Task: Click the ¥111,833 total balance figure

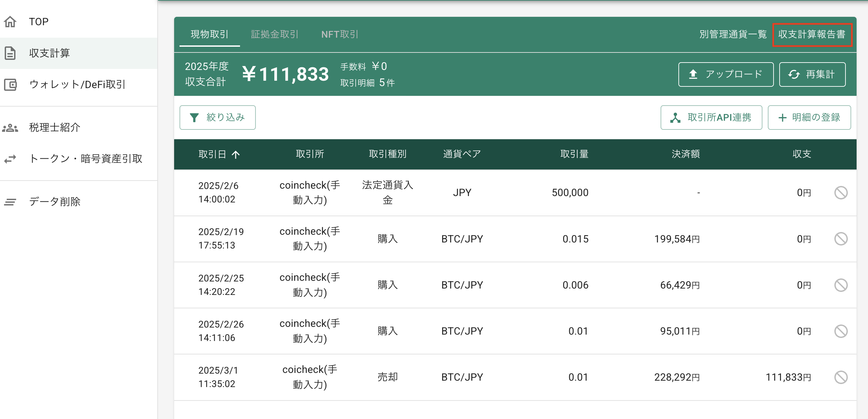Action: [285, 74]
